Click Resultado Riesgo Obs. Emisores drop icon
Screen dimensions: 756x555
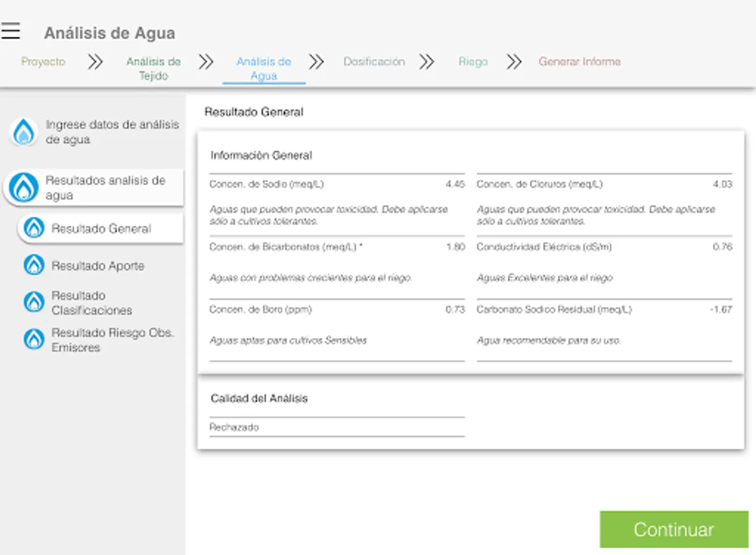(34, 339)
